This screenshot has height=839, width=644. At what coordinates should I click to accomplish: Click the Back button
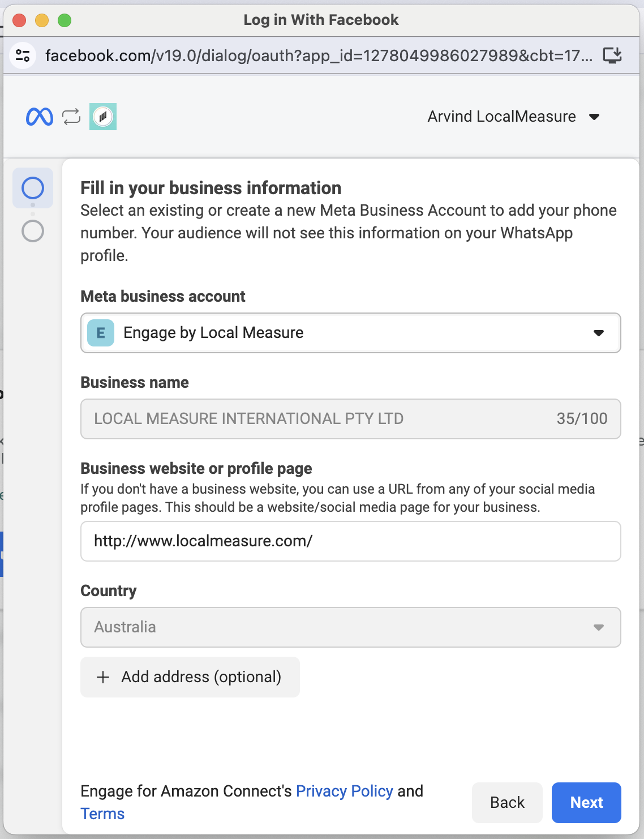507,803
